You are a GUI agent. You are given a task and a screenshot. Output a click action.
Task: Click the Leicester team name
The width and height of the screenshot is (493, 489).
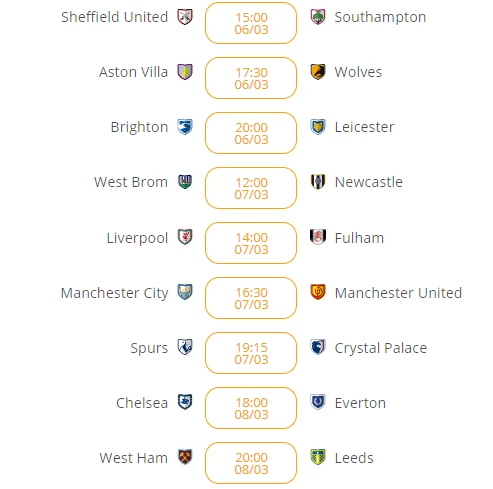tap(364, 127)
